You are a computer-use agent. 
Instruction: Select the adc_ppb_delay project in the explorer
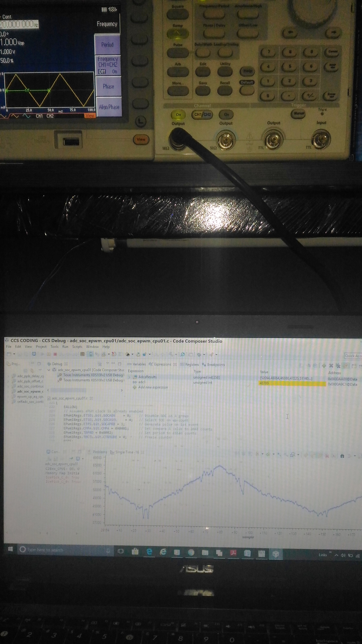pyautogui.click(x=30, y=376)
